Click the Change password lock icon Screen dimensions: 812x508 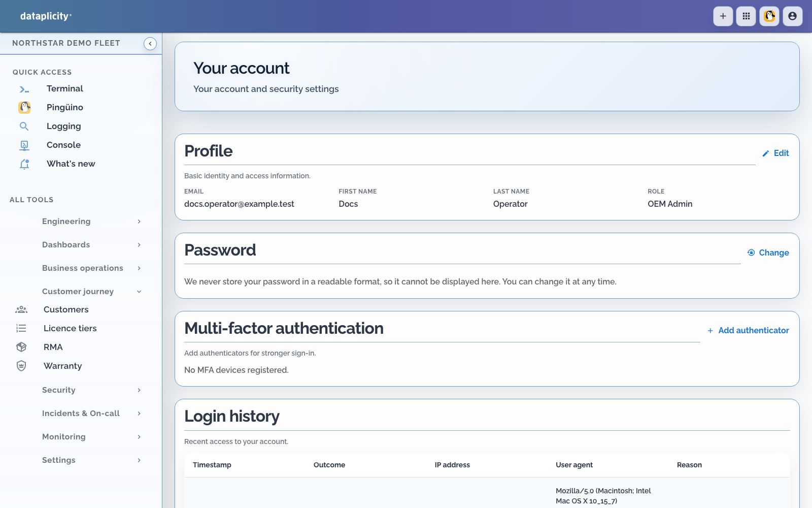coord(751,252)
